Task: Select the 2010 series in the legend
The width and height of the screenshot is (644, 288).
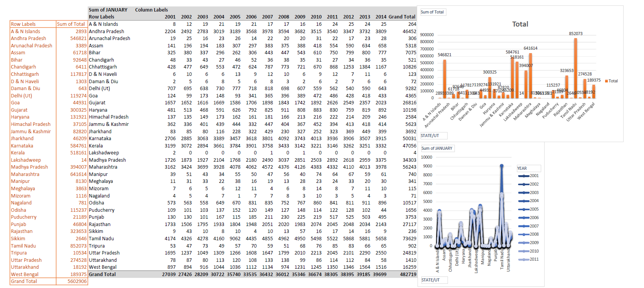Action: pyautogui.click(x=528, y=251)
